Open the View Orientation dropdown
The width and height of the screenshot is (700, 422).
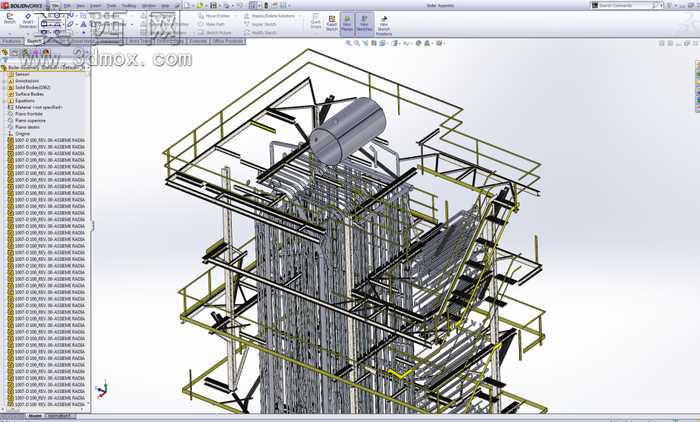pyautogui.click(x=386, y=43)
